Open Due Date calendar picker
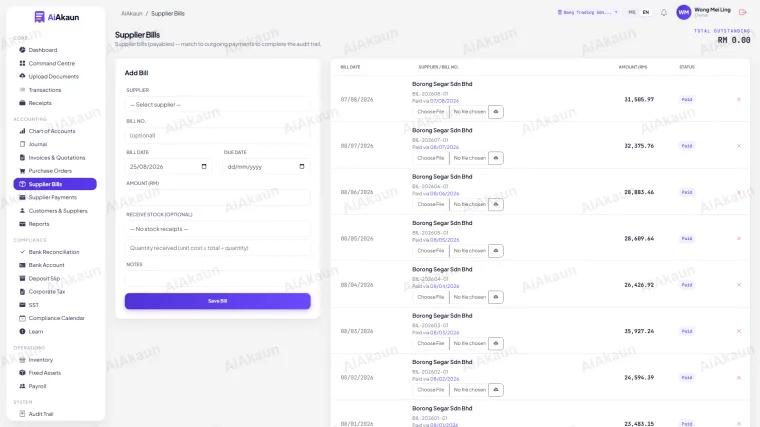This screenshot has width=760, height=427. coord(302,166)
